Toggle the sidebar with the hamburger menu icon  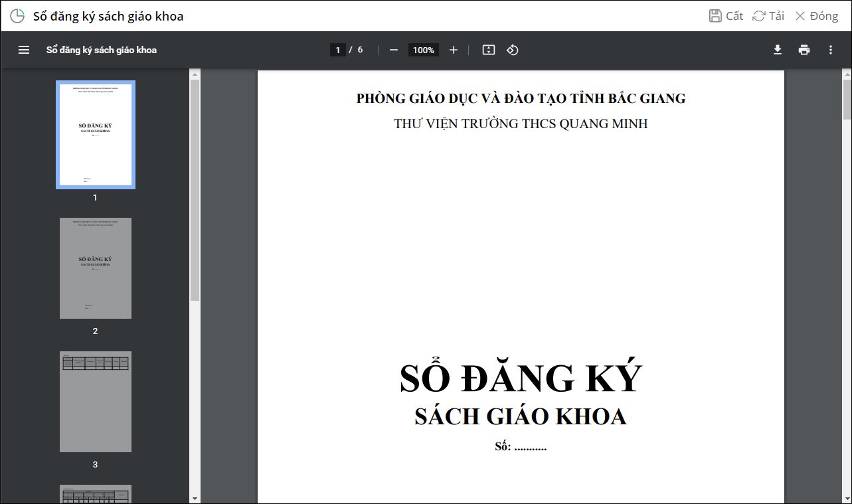[24, 50]
